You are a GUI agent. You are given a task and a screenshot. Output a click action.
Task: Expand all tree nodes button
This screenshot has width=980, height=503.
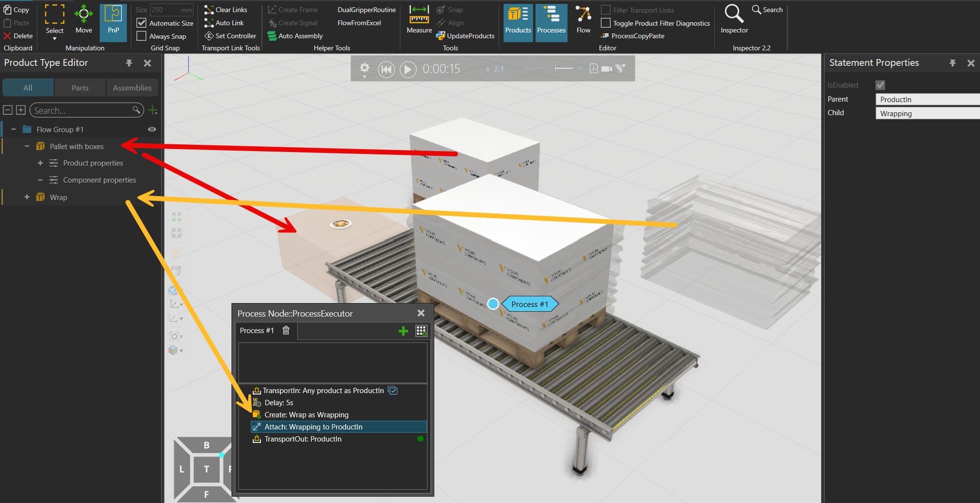tap(21, 110)
